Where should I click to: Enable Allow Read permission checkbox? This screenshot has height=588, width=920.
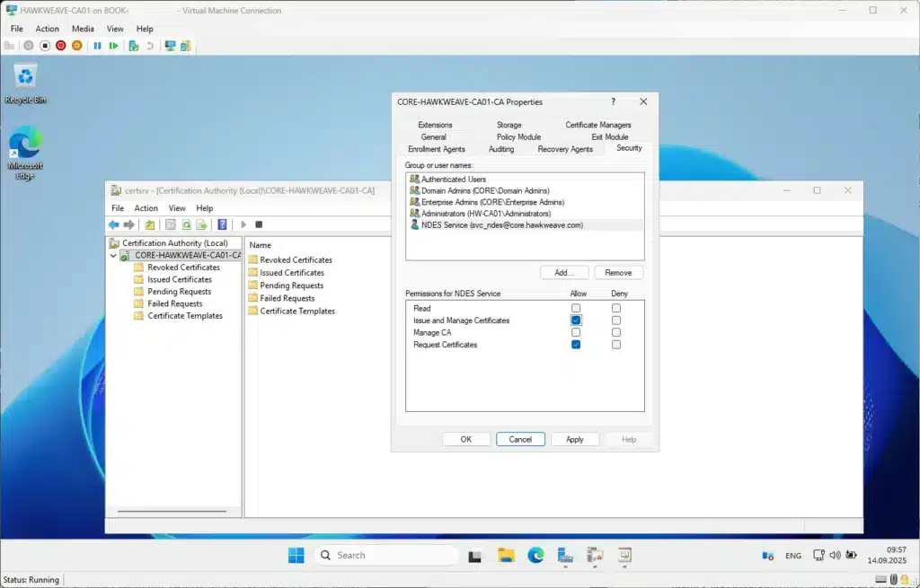click(576, 308)
